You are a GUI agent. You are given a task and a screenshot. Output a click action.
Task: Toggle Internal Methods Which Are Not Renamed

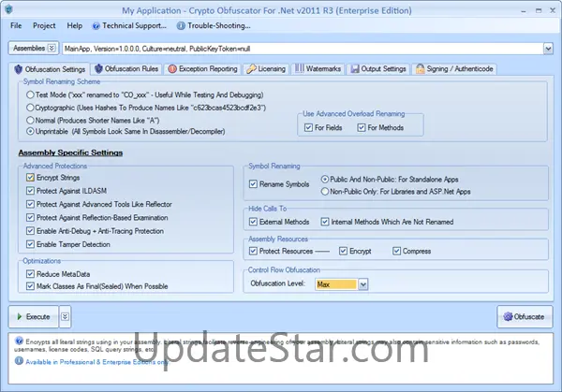pyautogui.click(x=325, y=222)
